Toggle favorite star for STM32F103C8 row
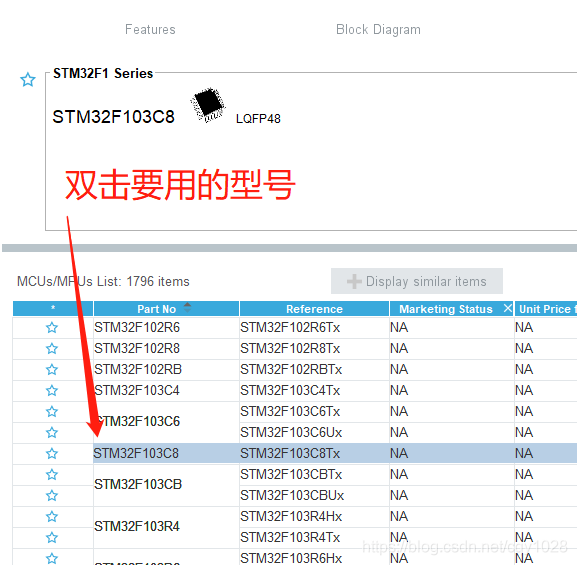The width and height of the screenshot is (577, 565). tap(52, 453)
